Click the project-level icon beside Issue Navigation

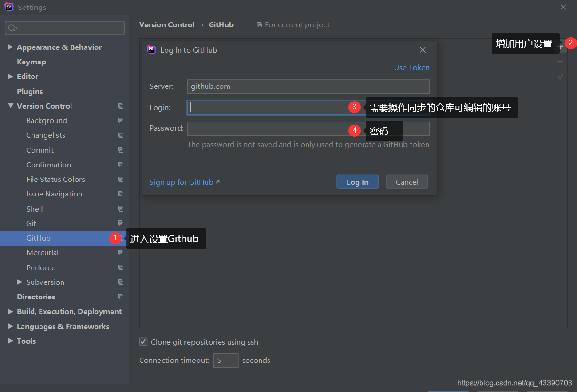pyautogui.click(x=120, y=194)
